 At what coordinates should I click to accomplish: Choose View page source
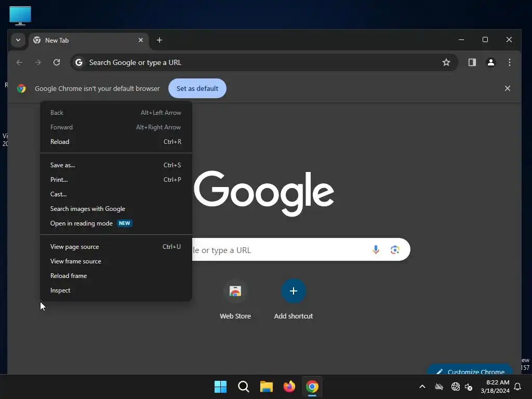point(116,247)
